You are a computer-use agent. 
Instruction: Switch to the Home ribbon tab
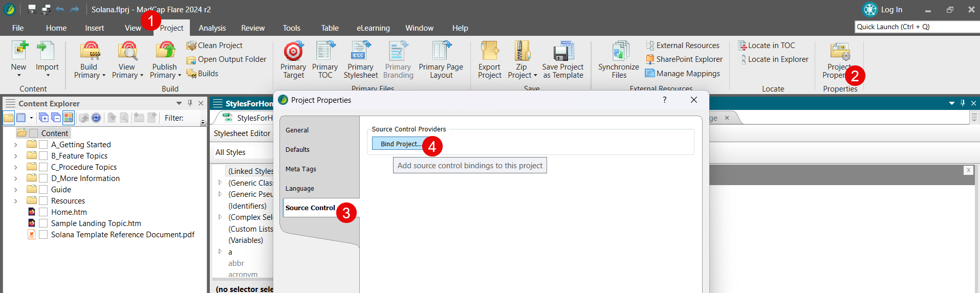click(x=56, y=28)
